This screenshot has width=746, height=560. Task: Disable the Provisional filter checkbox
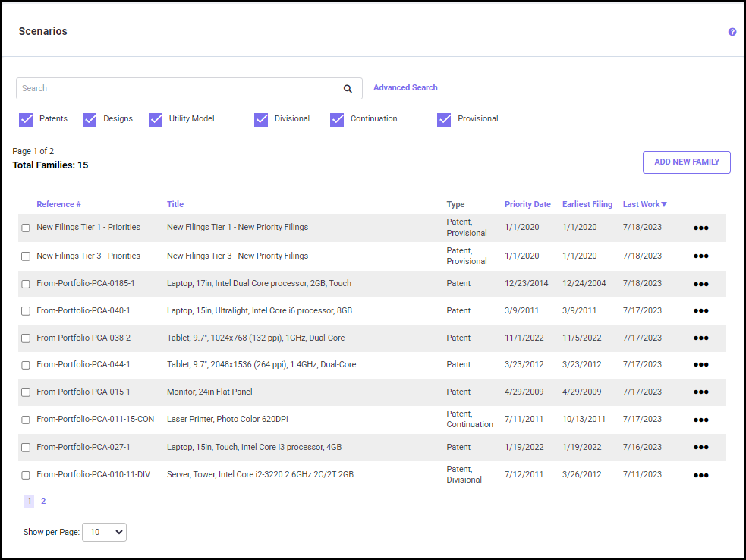click(x=444, y=119)
